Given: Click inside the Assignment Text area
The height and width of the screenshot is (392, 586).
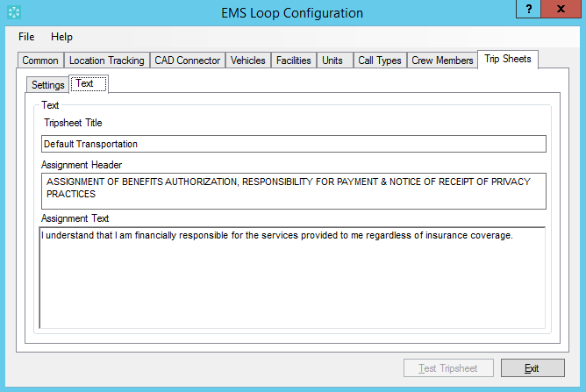Looking at the screenshot, I should coord(292,278).
